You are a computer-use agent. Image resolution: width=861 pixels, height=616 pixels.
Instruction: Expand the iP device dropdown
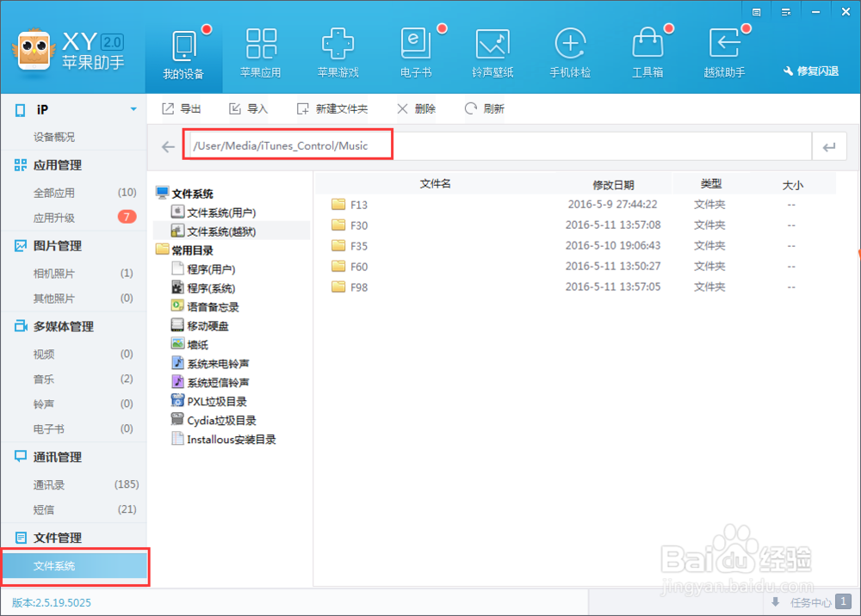click(x=133, y=109)
